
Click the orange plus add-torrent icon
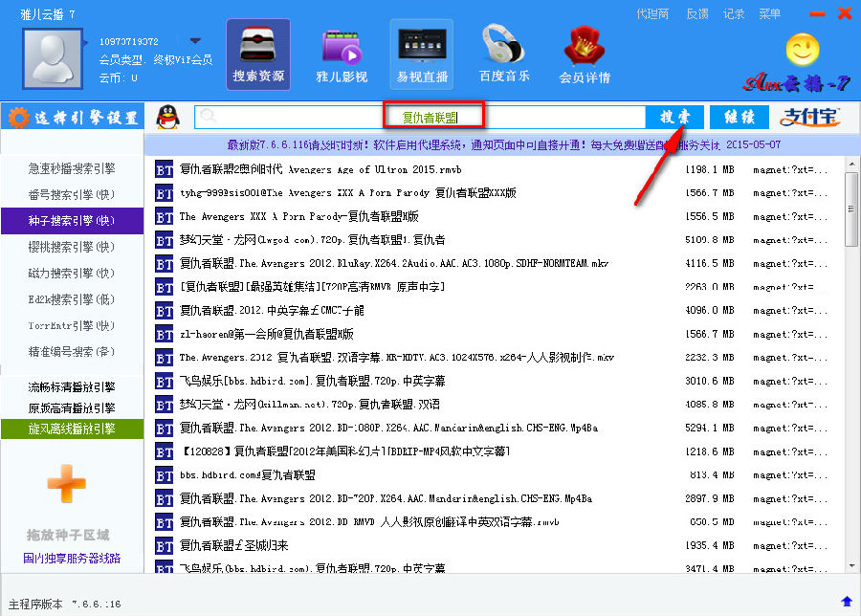click(66, 484)
